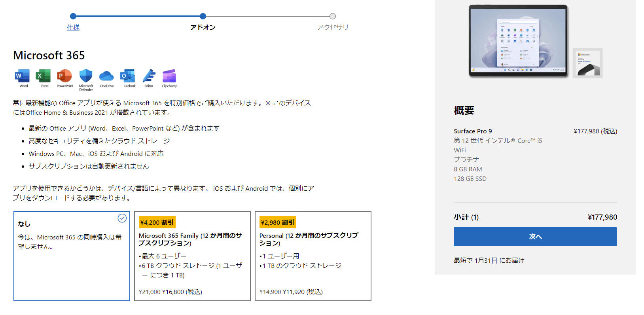Click the OneDrive cloud icon
Image resolution: width=644 pixels, height=315 pixels.
click(x=106, y=76)
